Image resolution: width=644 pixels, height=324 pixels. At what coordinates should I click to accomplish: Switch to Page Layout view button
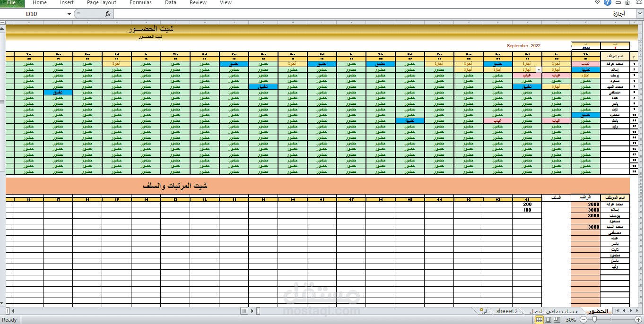[x=548, y=320]
